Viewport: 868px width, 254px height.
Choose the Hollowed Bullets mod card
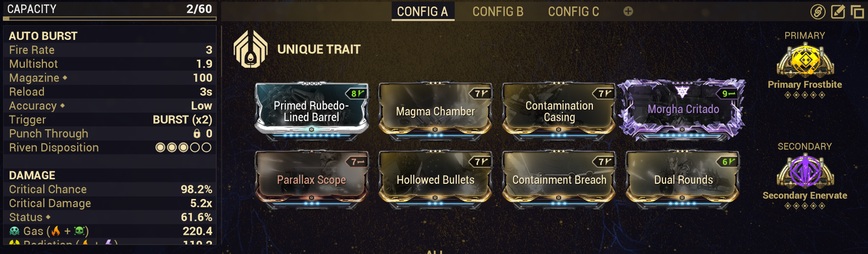coord(436,179)
